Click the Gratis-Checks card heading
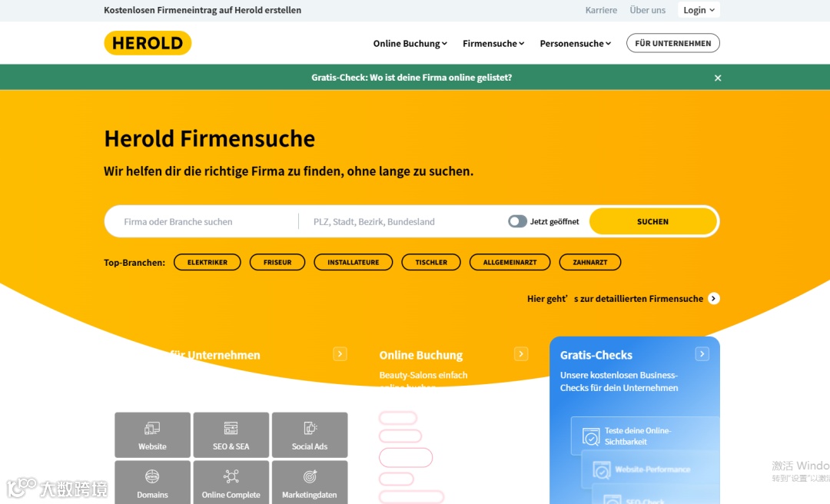Screen dimensions: 830x504 (596, 355)
